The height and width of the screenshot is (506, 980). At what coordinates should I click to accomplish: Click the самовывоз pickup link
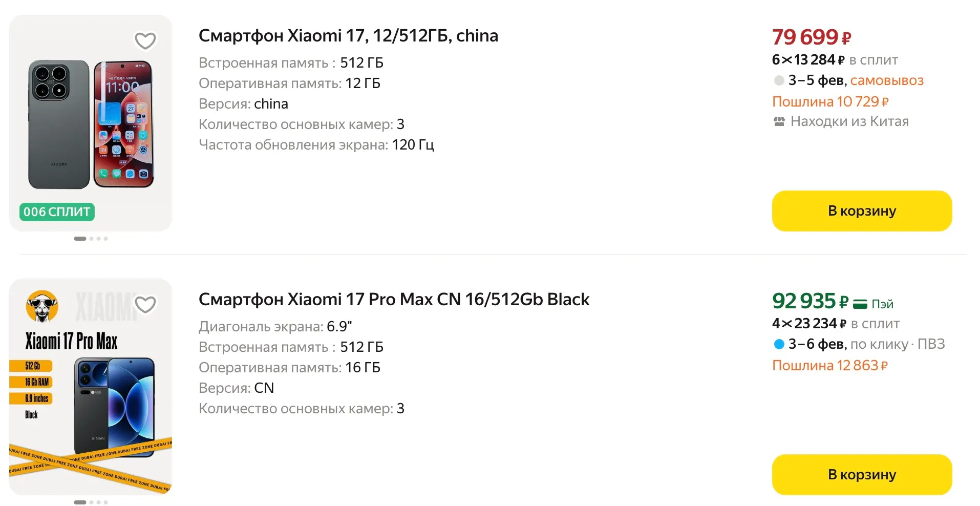click(887, 80)
